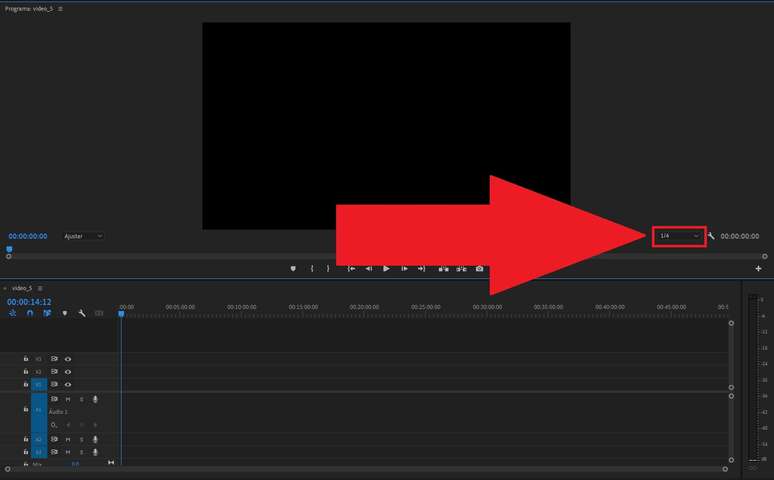
Task: Open the Button Editor plus icon
Action: coord(758,269)
